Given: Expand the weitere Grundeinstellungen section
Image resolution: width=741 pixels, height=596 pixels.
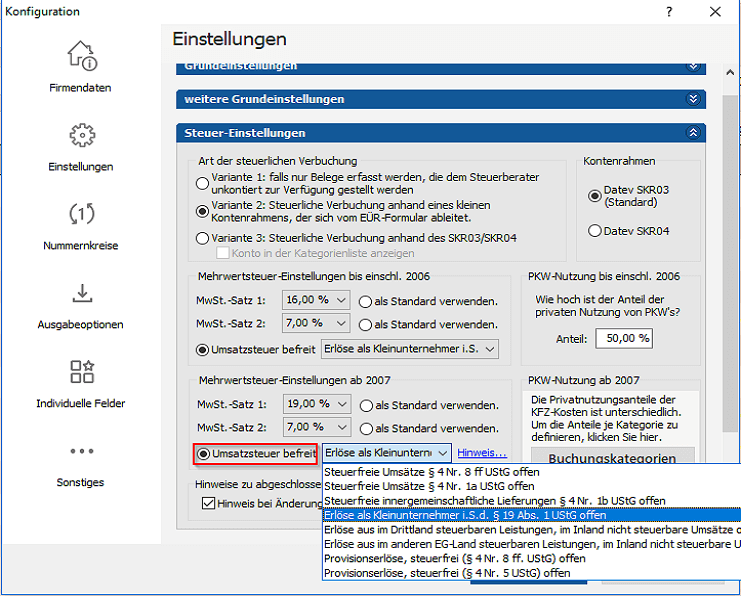Looking at the screenshot, I should tap(692, 99).
